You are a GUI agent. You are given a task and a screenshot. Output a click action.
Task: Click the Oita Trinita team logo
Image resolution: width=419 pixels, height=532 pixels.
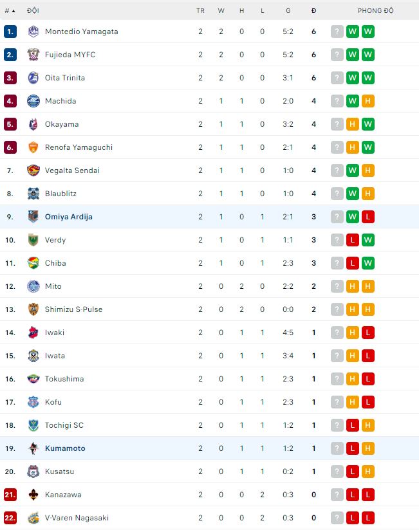click(33, 78)
